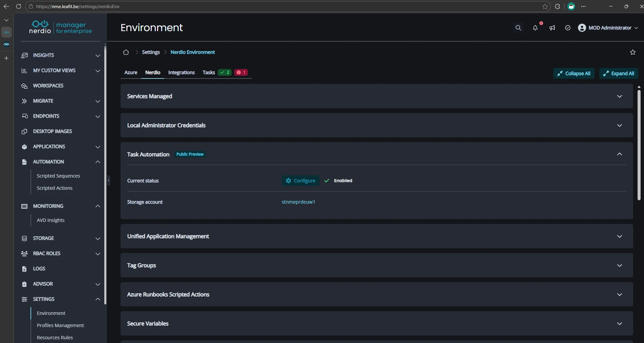Click the home icon in the breadcrumb

click(126, 52)
